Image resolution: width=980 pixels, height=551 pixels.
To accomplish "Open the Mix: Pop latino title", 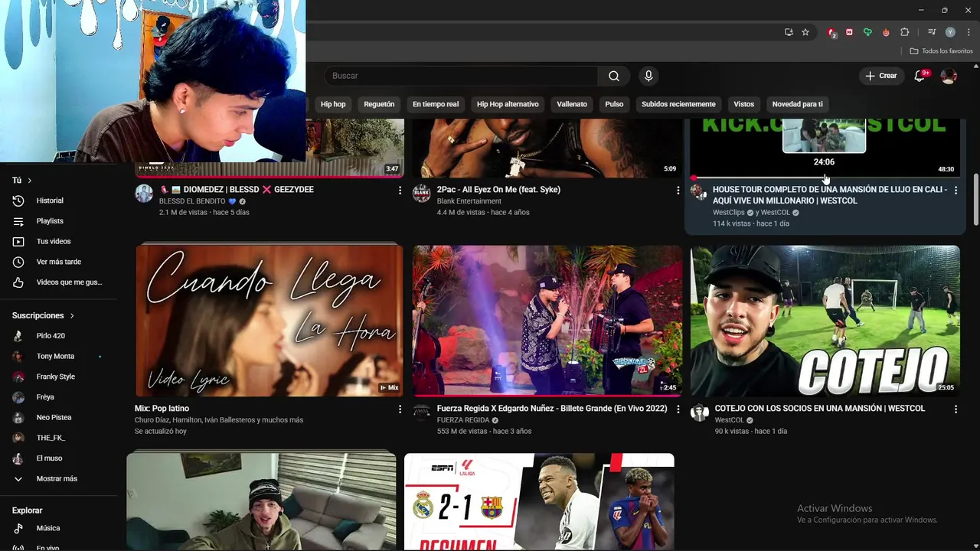I will point(162,409).
